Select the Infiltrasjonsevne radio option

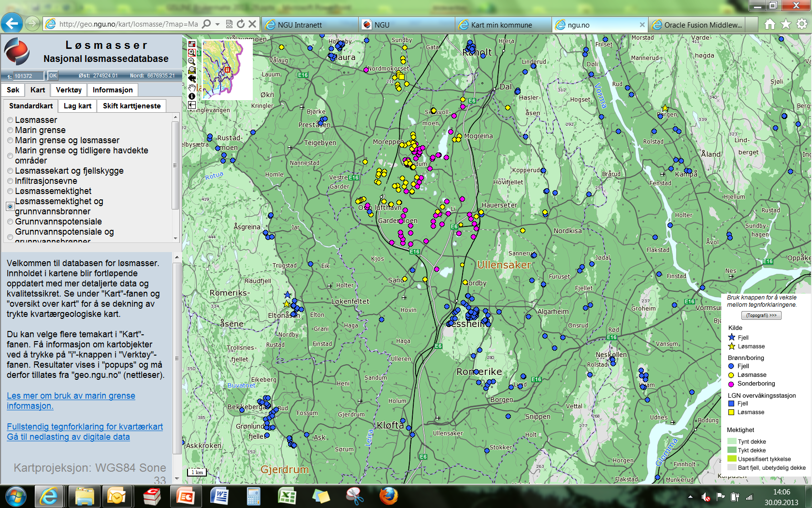click(10, 181)
